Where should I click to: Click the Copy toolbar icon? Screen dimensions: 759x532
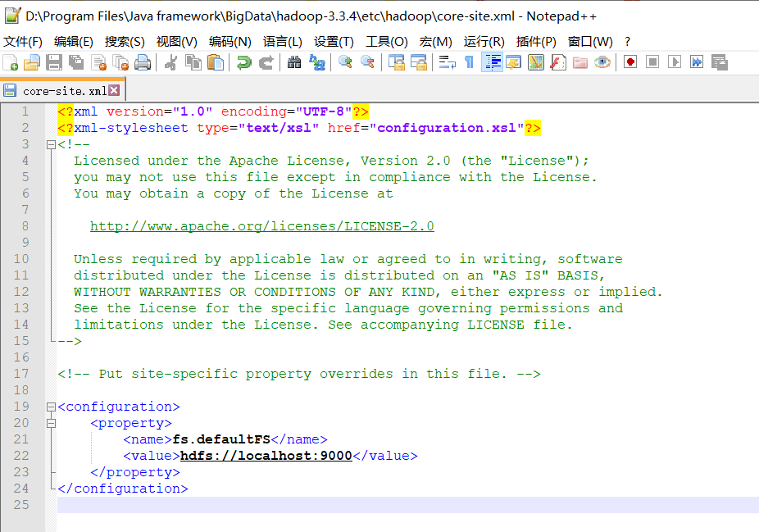193,62
